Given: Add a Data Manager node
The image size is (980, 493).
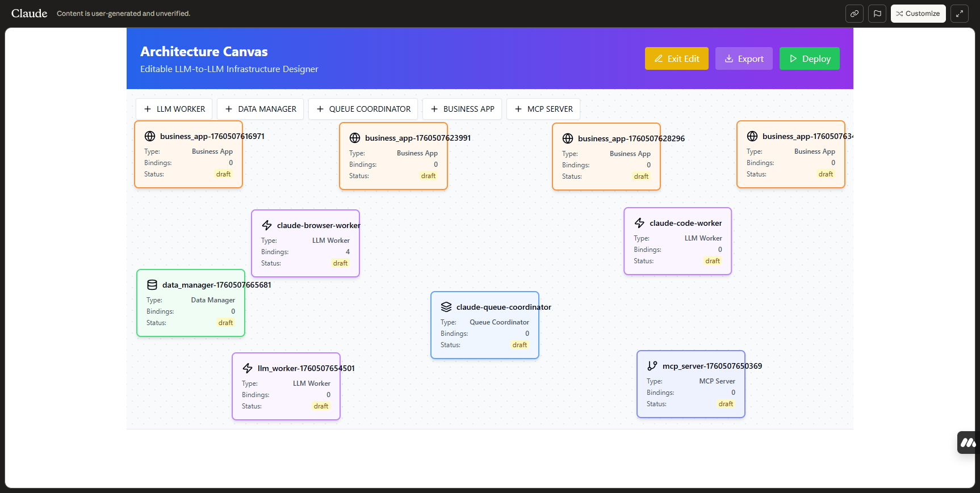Looking at the screenshot, I should coord(261,109).
